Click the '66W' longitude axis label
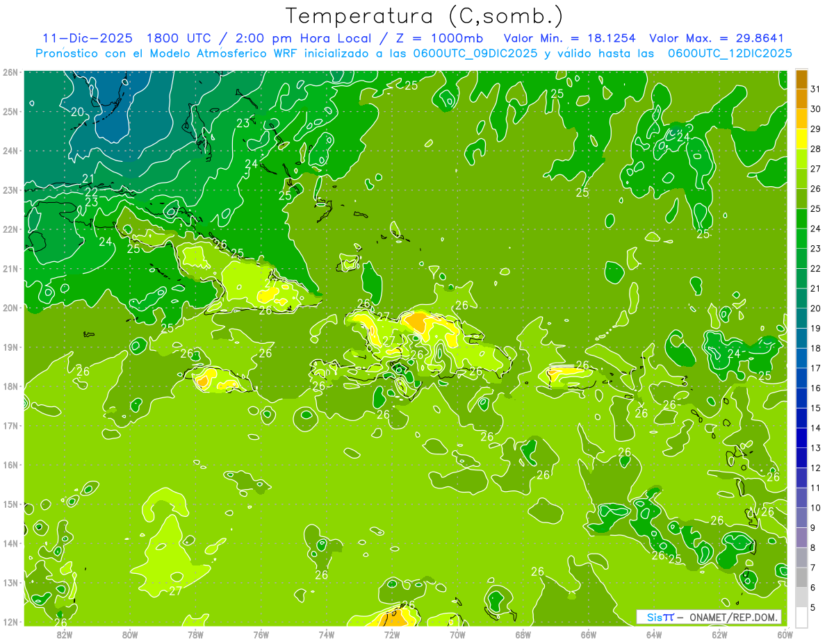834x644 pixels. coord(589,634)
